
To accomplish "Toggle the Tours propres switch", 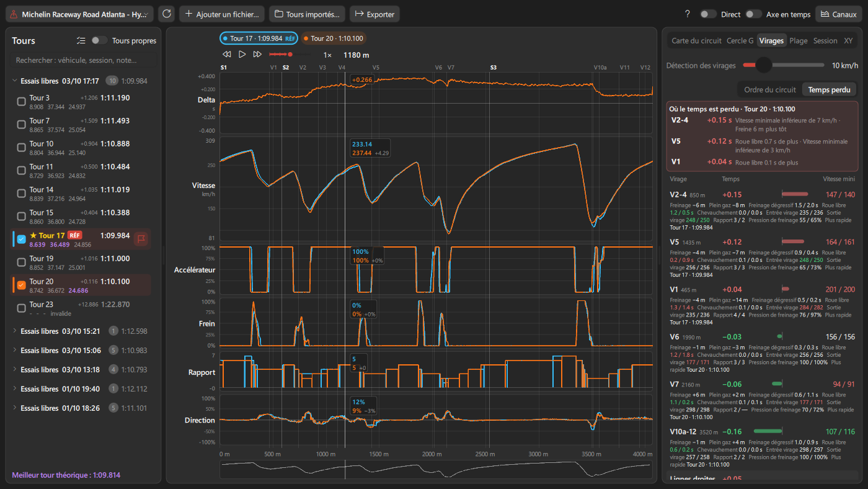I will 99,40.
